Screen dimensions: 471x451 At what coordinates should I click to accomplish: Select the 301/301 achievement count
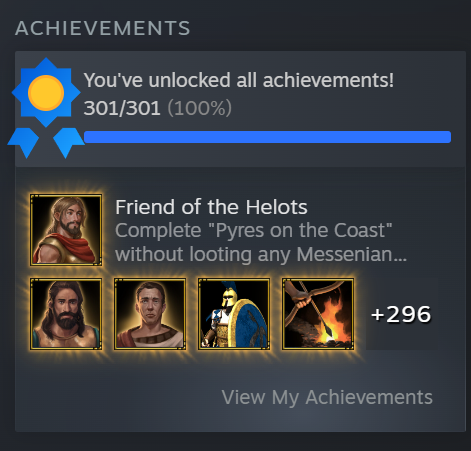click(x=122, y=108)
